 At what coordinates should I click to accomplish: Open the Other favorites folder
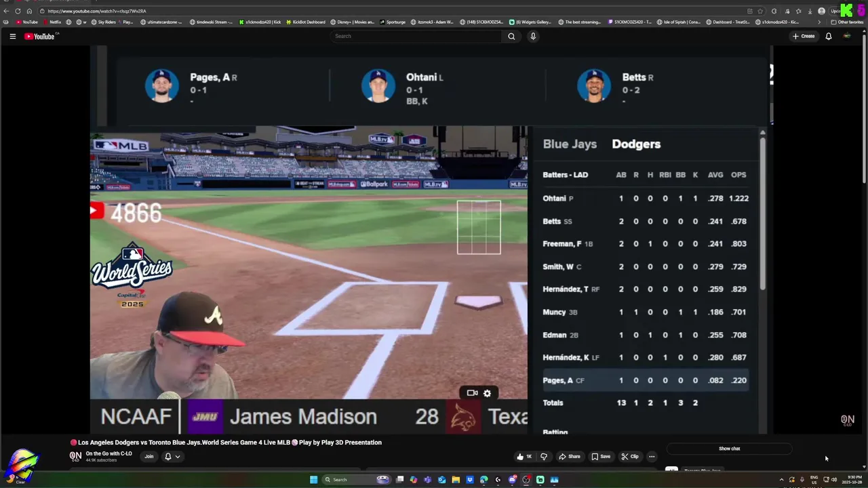(848, 22)
